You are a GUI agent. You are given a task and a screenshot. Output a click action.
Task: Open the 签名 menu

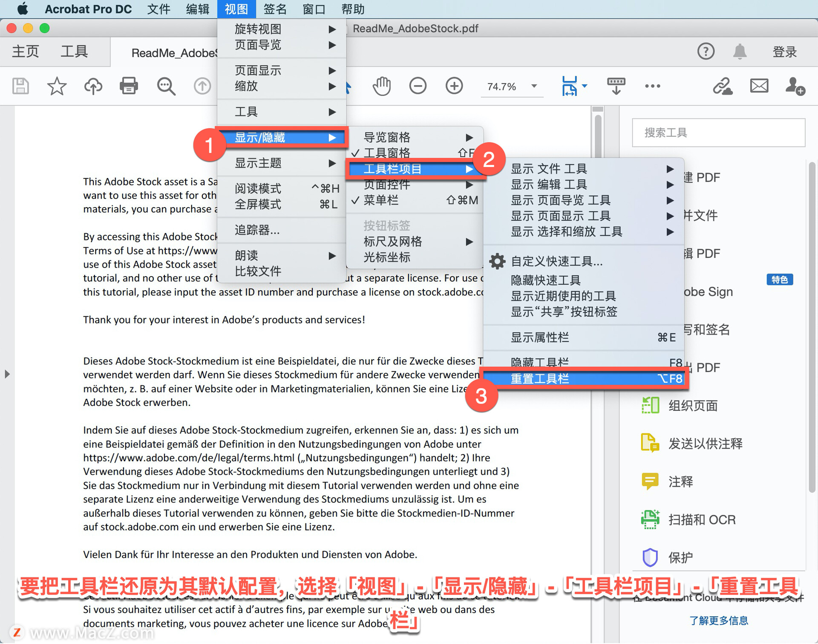tap(275, 9)
